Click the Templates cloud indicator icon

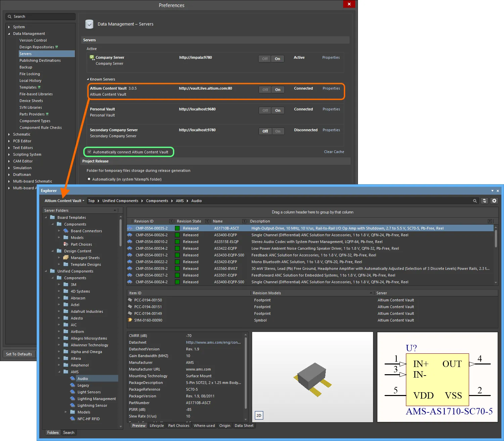pos(39,87)
